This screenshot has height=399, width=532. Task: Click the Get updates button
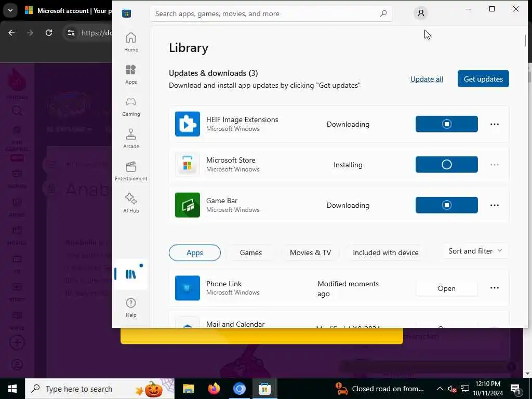click(483, 79)
